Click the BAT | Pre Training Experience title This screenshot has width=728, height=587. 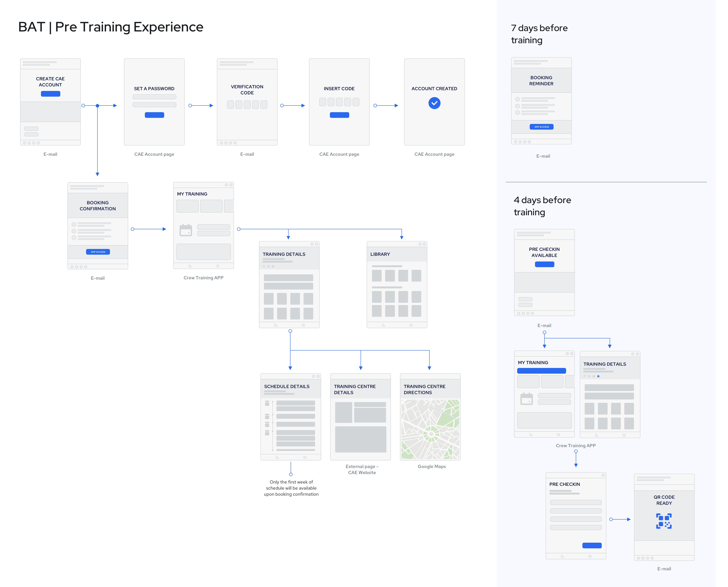pyautogui.click(x=111, y=27)
